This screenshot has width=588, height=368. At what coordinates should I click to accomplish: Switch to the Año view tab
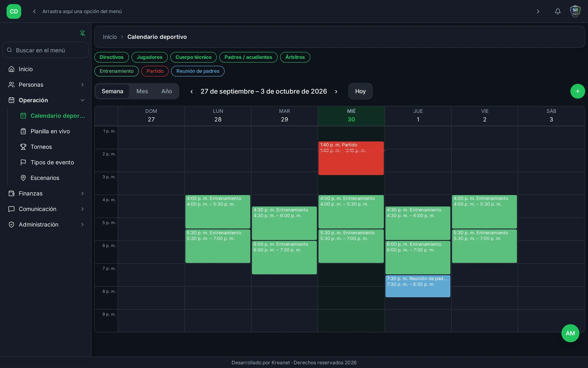pyautogui.click(x=167, y=91)
